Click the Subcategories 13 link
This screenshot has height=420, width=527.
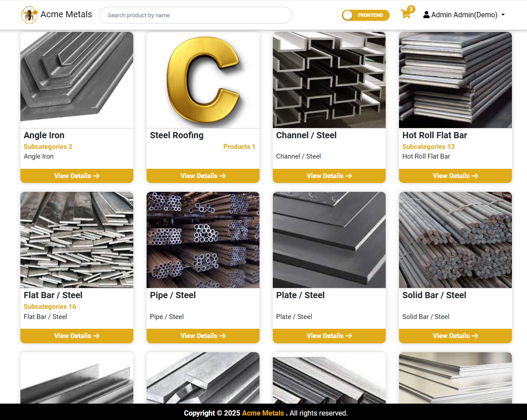(428, 147)
